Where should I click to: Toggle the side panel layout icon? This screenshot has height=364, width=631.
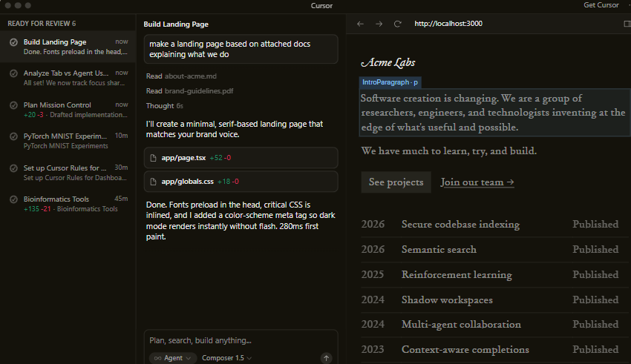627,24
